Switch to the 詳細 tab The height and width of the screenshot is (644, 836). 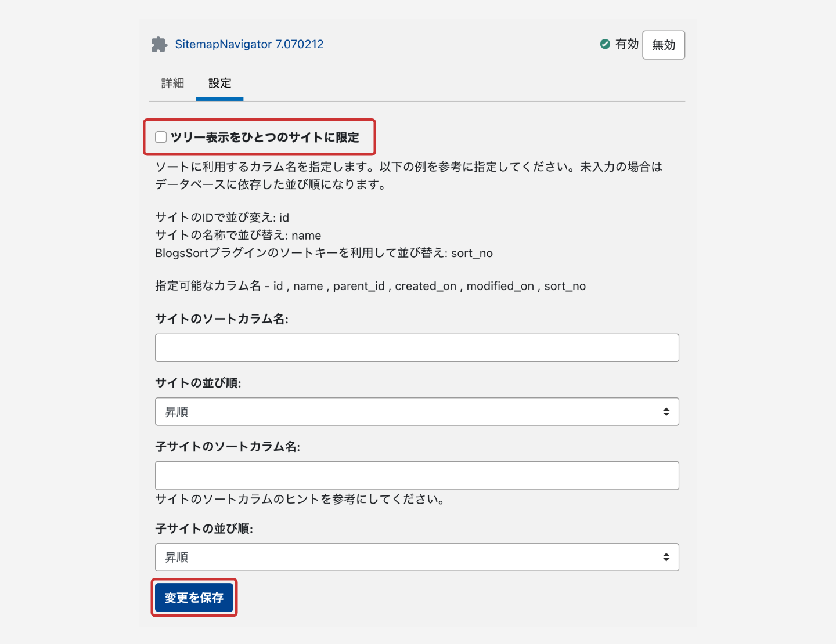172,84
